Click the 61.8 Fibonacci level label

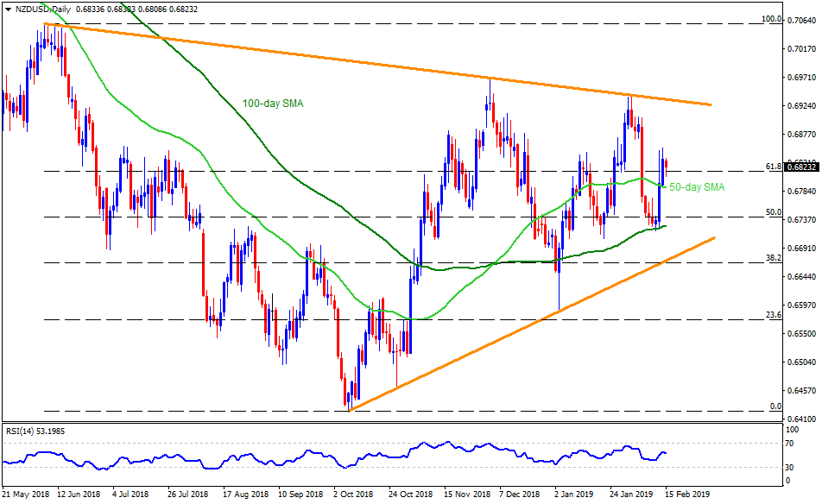(x=773, y=166)
